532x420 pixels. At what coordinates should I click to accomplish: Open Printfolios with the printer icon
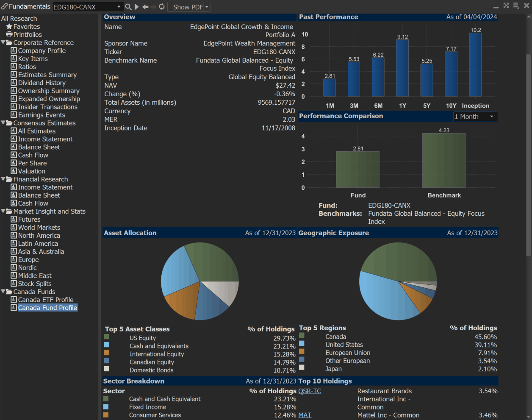9,34
